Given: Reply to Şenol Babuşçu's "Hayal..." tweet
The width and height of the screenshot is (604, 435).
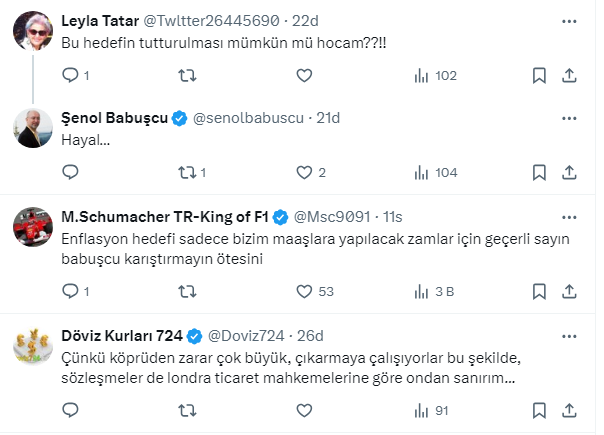Looking at the screenshot, I should coord(70,172).
